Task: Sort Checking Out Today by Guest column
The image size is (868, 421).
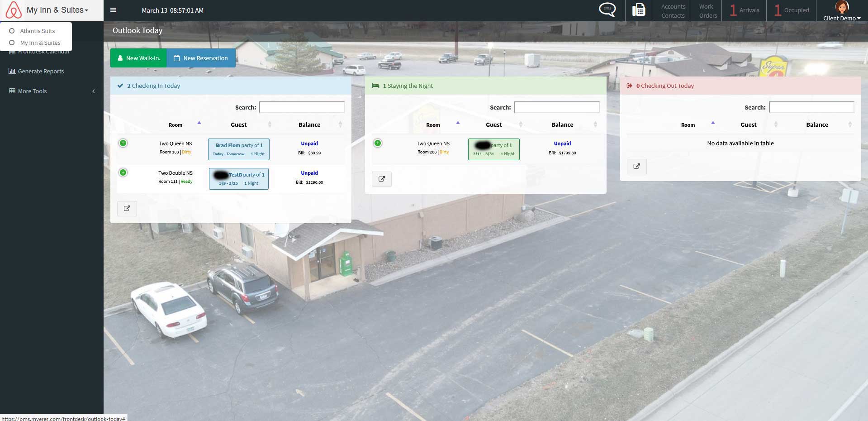Action: click(748, 124)
